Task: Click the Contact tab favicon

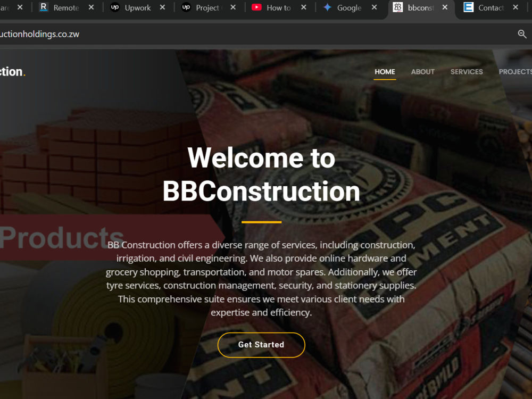Action: click(x=469, y=7)
